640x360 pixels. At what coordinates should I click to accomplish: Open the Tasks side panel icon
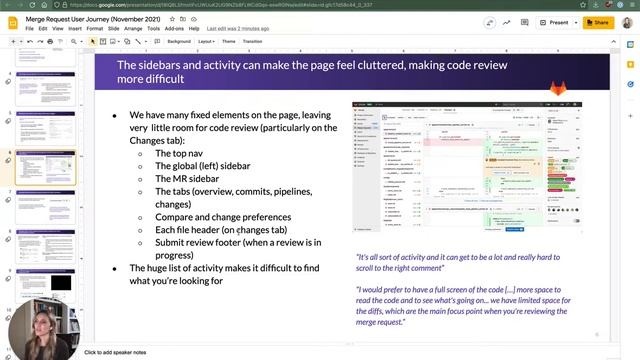coord(631,84)
